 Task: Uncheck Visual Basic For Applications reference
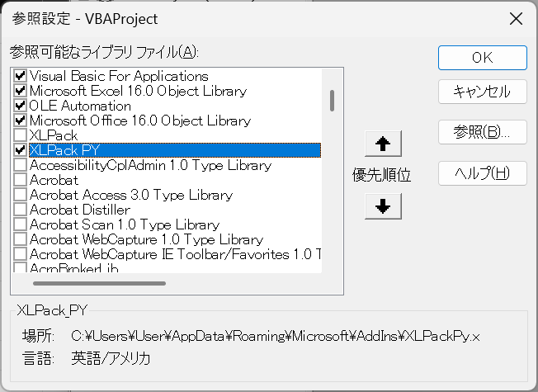[x=21, y=76]
